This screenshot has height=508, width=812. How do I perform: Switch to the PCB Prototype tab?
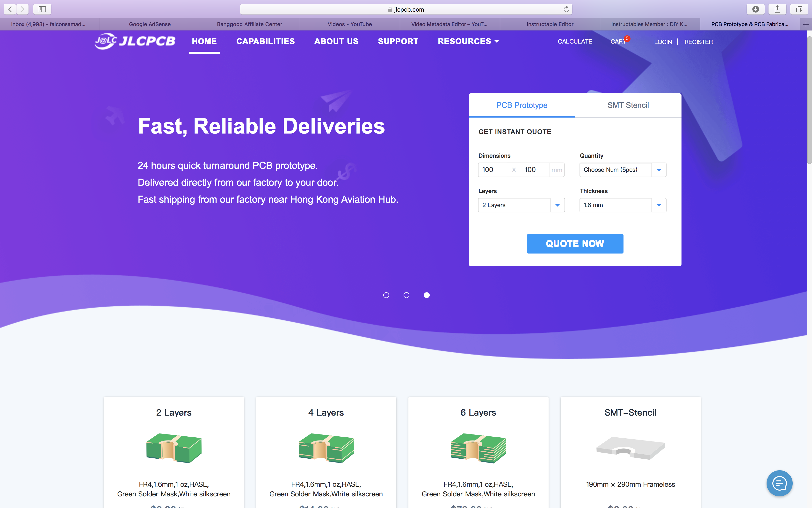coord(522,105)
